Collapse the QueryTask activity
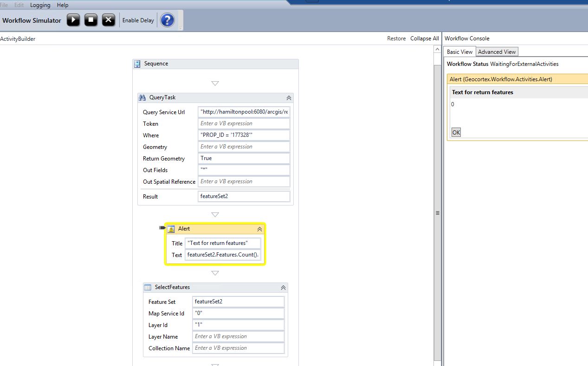588x366 pixels. pyautogui.click(x=289, y=98)
